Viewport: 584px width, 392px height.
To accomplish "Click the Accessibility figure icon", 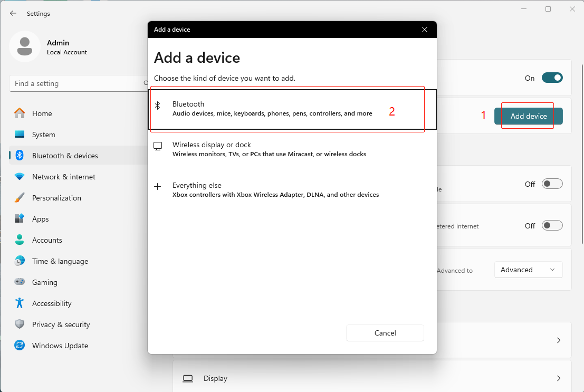I will click(x=20, y=303).
